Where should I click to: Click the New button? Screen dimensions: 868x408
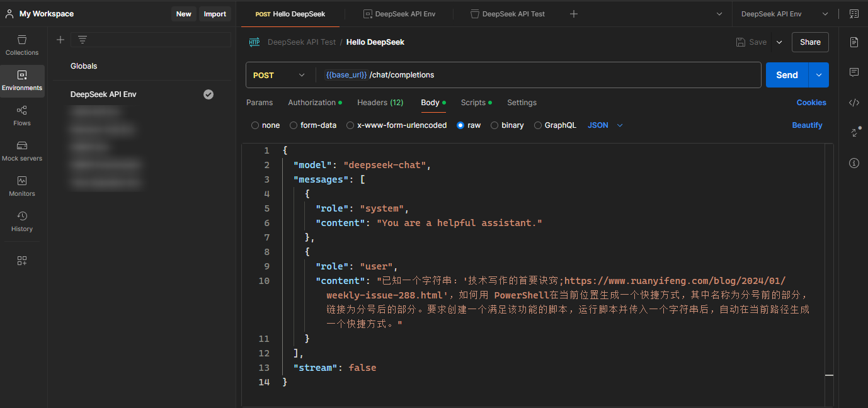pos(184,14)
